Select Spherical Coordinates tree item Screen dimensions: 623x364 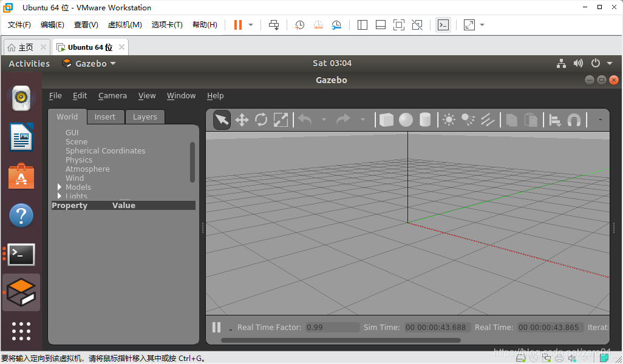(105, 151)
